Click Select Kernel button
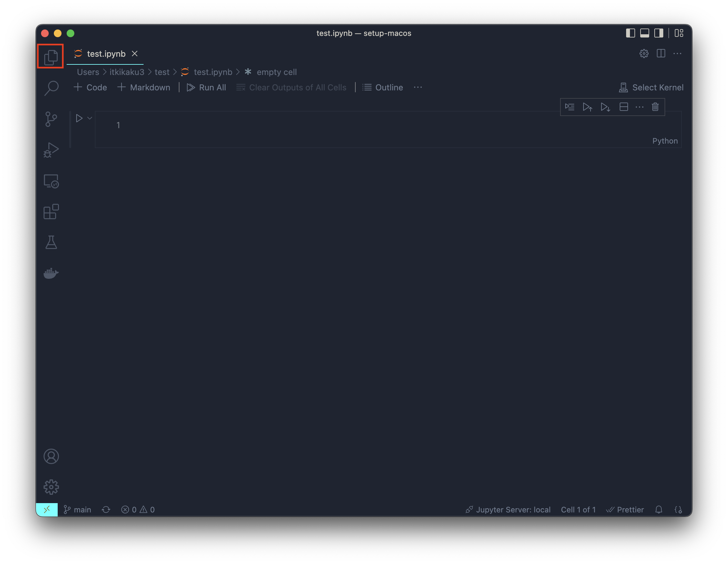 point(651,87)
